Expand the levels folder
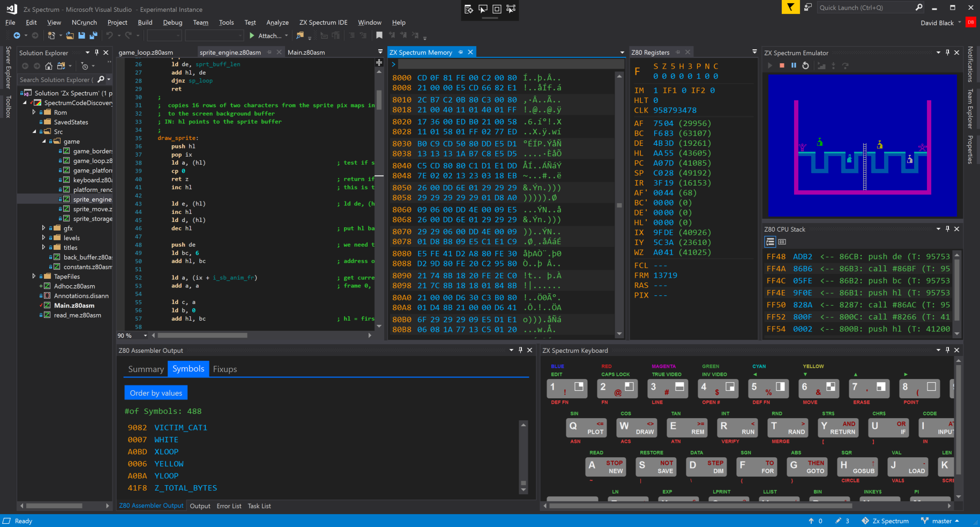980x527 pixels. click(43, 237)
